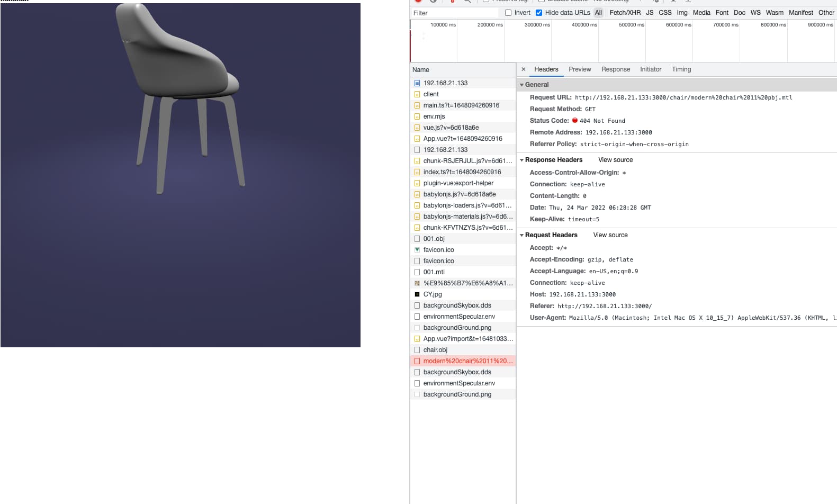The height and width of the screenshot is (504, 837).
Task: Open the Initiator tab
Action: [x=651, y=69]
